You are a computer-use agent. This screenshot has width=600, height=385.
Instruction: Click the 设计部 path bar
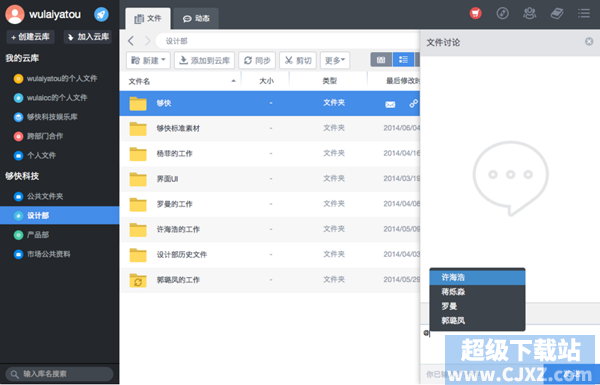(x=288, y=41)
